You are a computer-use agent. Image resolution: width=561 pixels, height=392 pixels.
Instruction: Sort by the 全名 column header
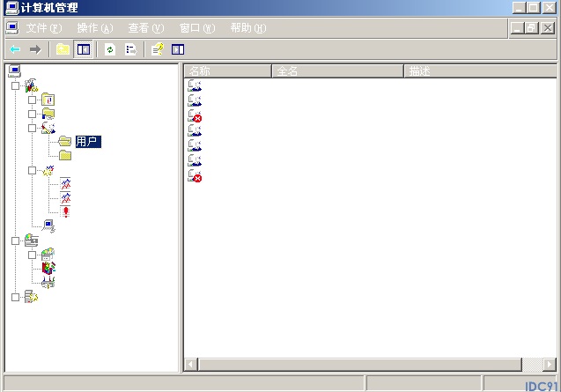coord(338,70)
